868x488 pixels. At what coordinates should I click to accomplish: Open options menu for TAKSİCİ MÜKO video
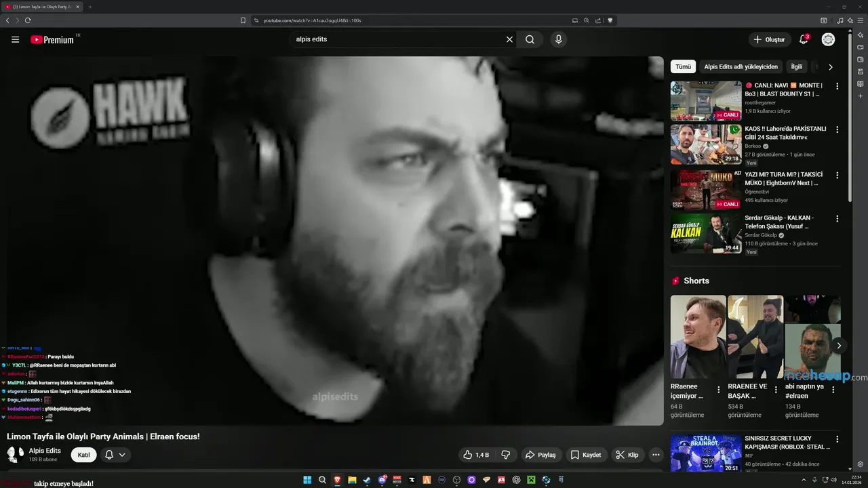(837, 174)
